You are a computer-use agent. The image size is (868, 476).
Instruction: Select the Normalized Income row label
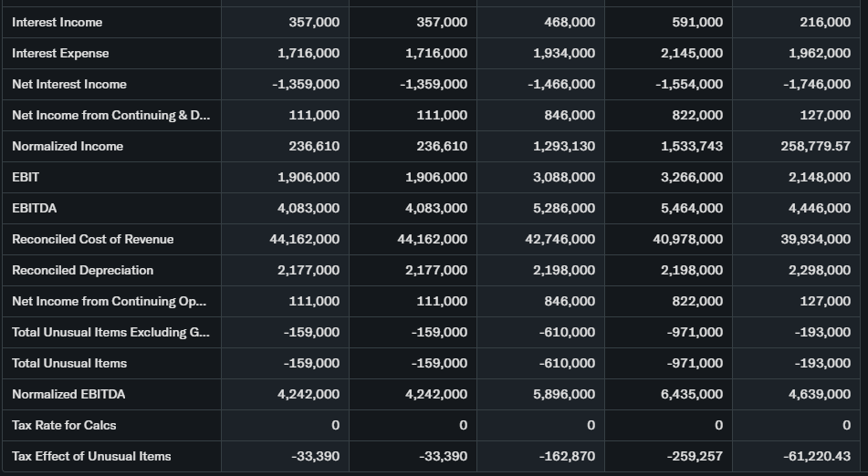pyautogui.click(x=68, y=146)
